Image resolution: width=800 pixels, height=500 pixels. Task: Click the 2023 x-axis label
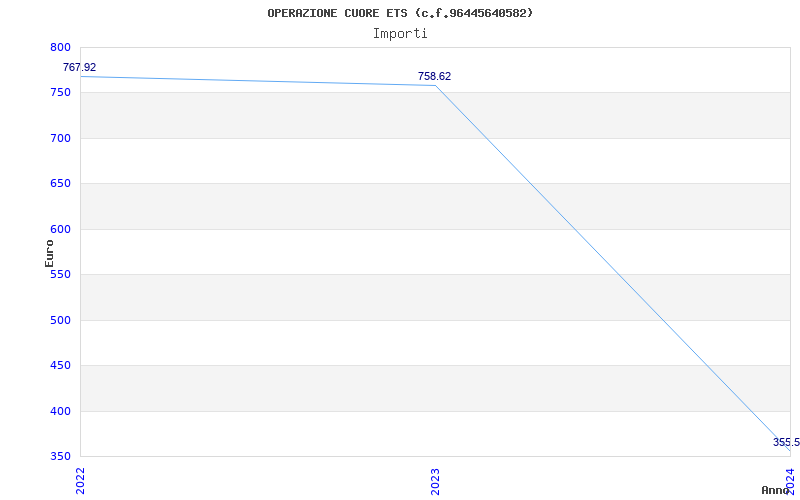point(435,480)
